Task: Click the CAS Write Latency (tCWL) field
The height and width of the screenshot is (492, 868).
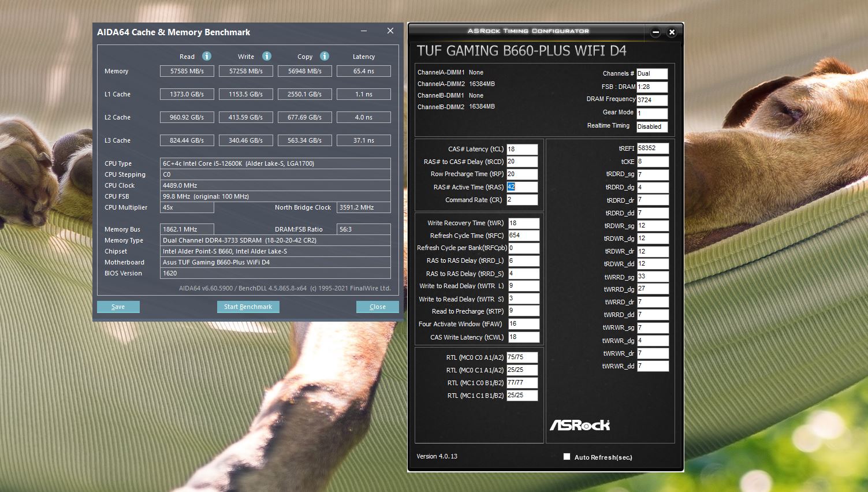Action: point(524,337)
